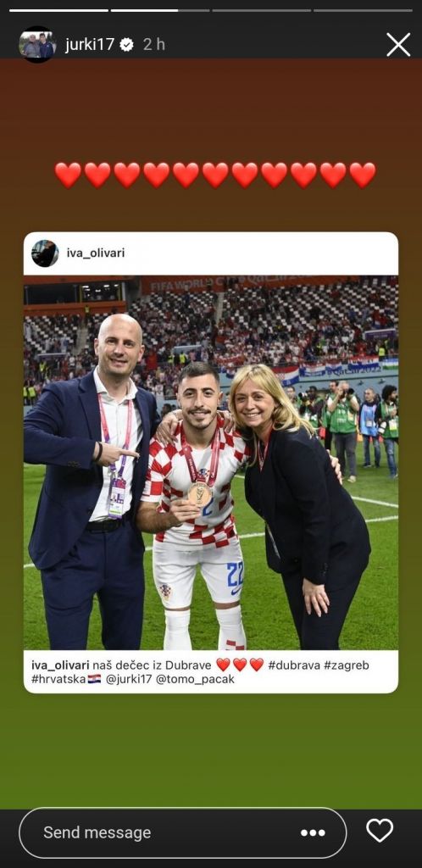Skip to the fourth story progress segment
This screenshot has height=868, width=422.
click(x=363, y=10)
